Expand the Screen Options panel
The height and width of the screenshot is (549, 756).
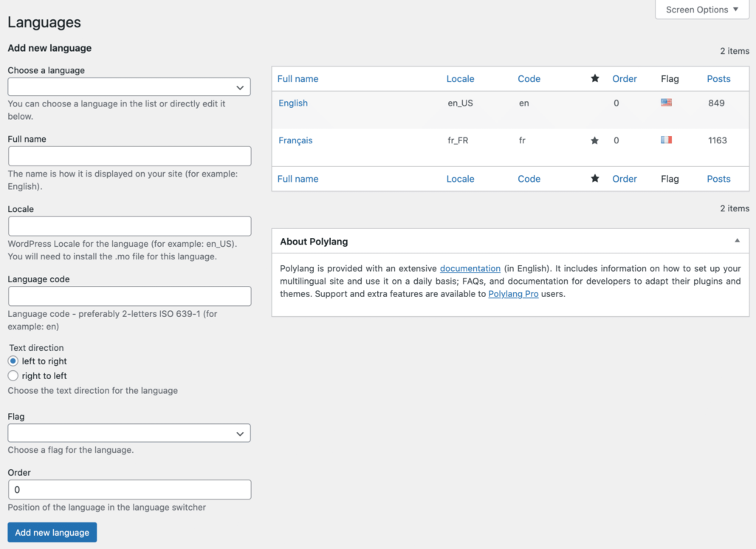point(702,10)
